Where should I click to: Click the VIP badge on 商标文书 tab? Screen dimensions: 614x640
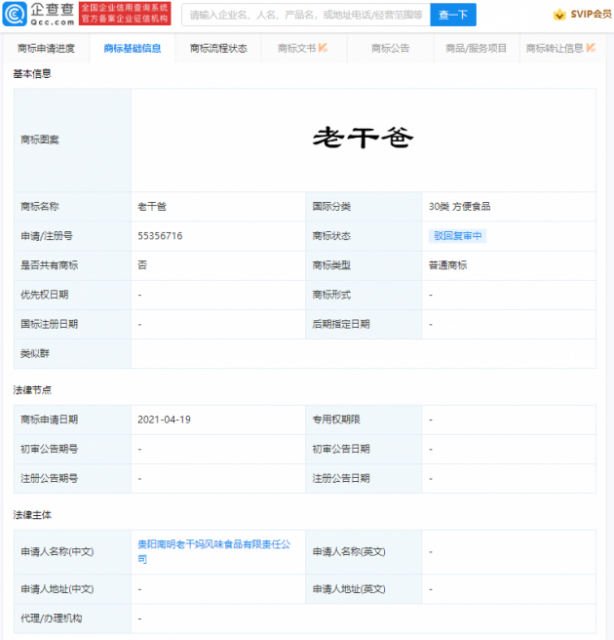[x=323, y=48]
